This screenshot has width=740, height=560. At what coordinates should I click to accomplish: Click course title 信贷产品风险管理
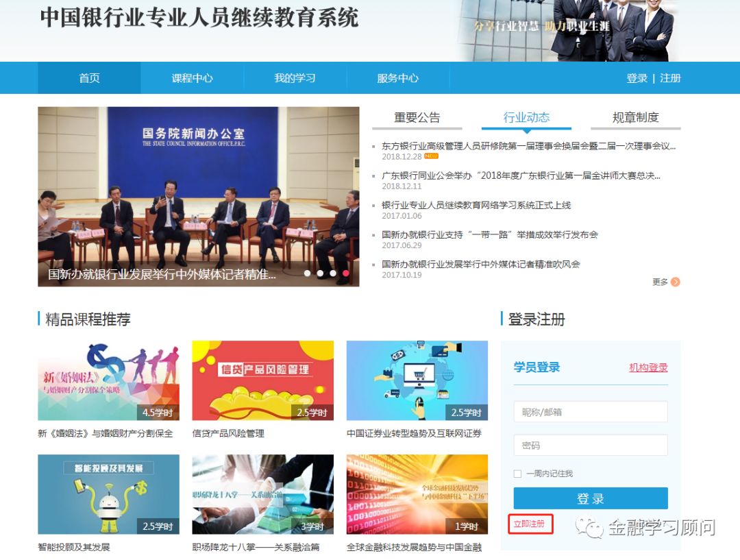228,433
